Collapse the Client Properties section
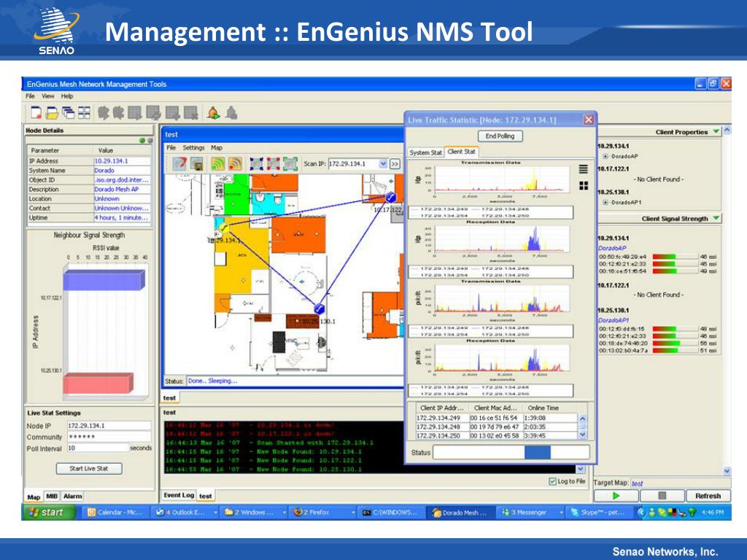747x560 pixels. click(x=716, y=131)
